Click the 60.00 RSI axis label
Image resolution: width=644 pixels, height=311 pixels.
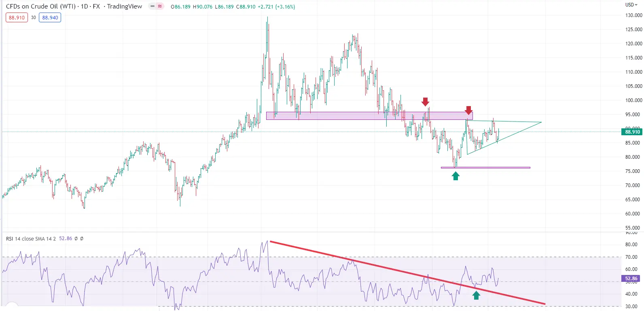point(631,269)
